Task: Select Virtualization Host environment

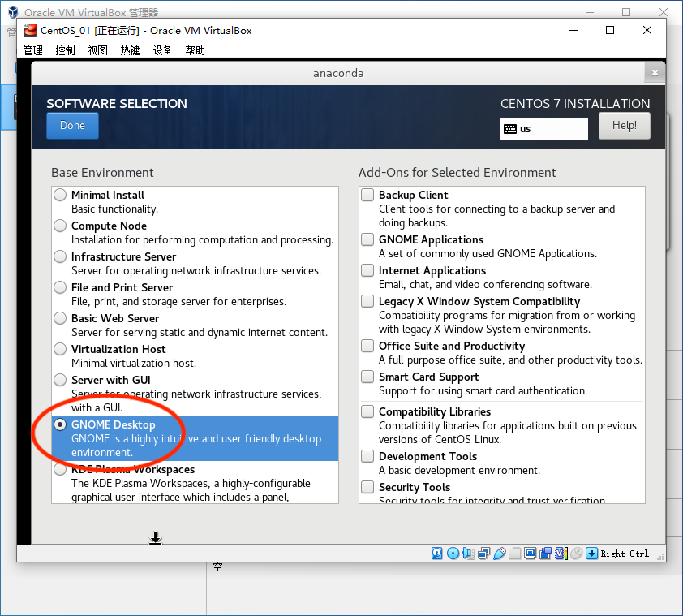Action: 60,349
